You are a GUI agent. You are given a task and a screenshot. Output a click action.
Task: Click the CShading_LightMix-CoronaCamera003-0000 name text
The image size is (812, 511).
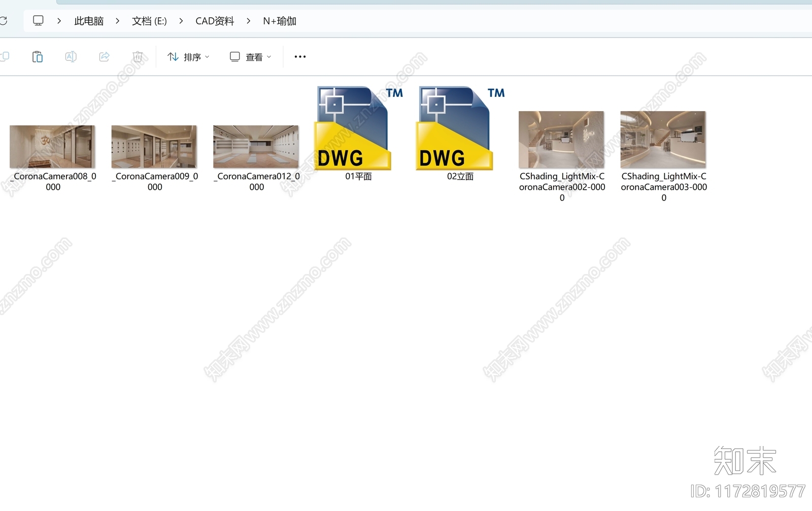664,187
